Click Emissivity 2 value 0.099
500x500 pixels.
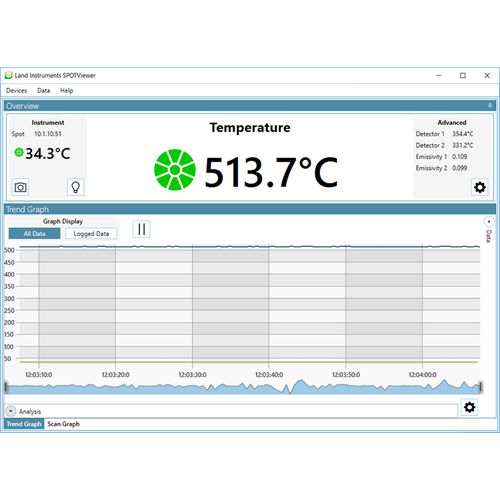tap(460, 168)
